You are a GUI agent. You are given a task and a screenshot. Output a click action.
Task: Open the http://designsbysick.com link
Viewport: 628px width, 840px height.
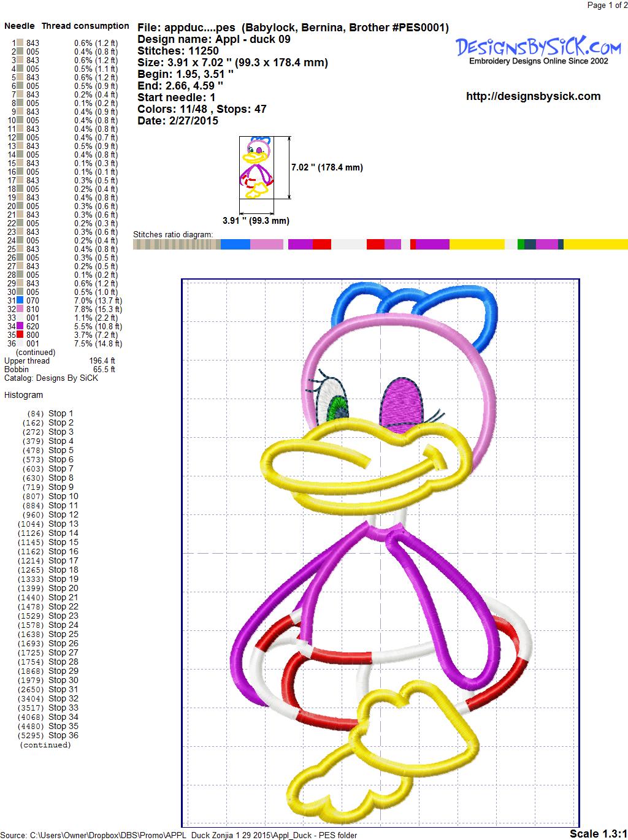point(533,96)
